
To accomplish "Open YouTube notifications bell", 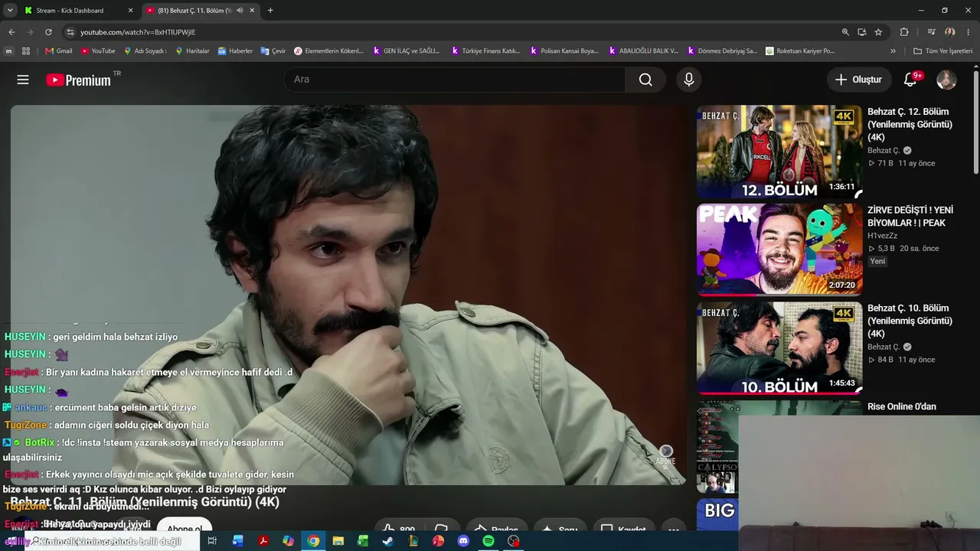I will tap(911, 80).
